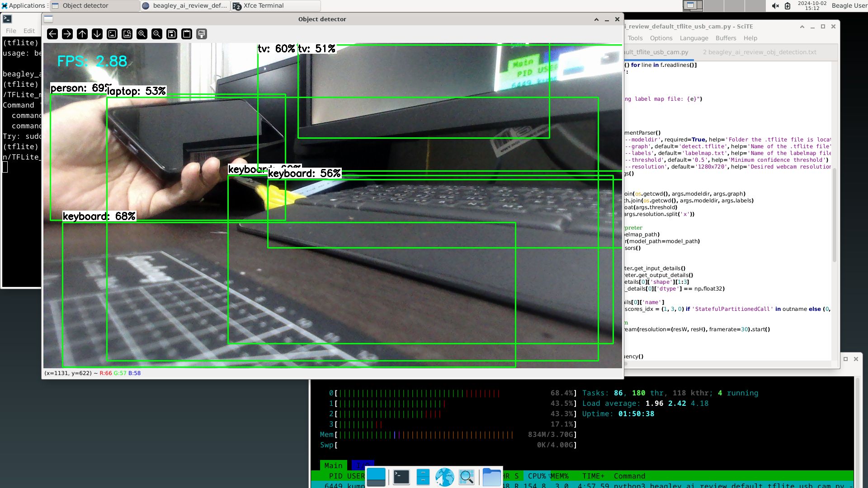
Task: Select the Main tab in htop
Action: [x=333, y=465]
